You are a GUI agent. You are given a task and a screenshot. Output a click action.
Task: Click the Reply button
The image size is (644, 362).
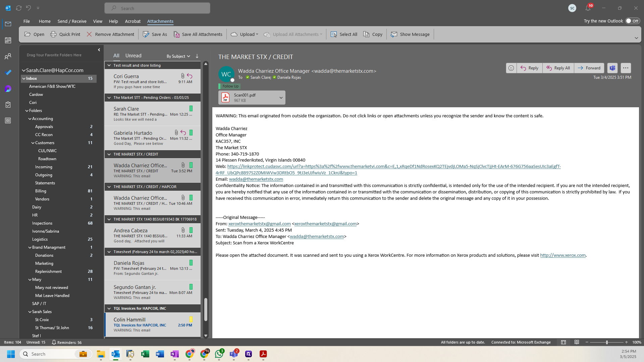530,68
